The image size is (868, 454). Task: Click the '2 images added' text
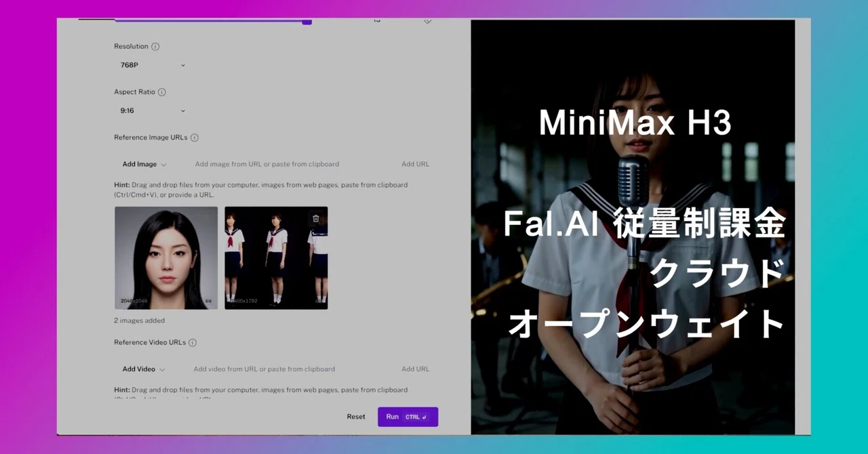coord(139,321)
